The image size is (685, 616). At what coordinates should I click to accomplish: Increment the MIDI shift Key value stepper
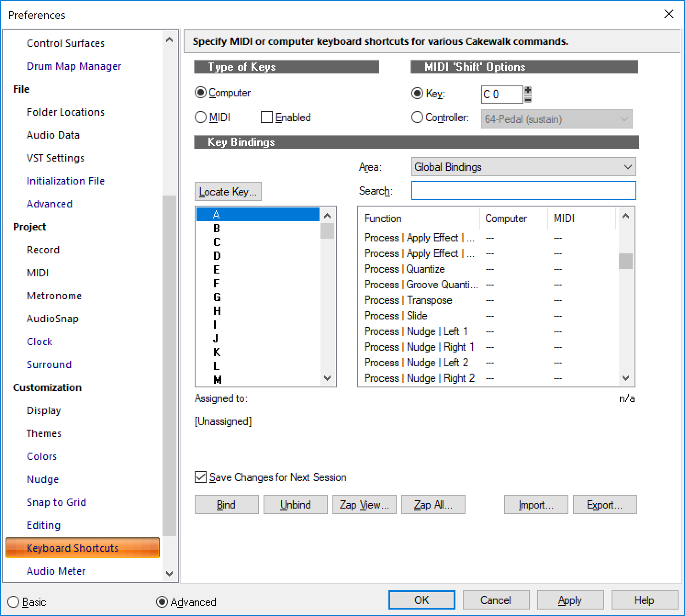528,90
